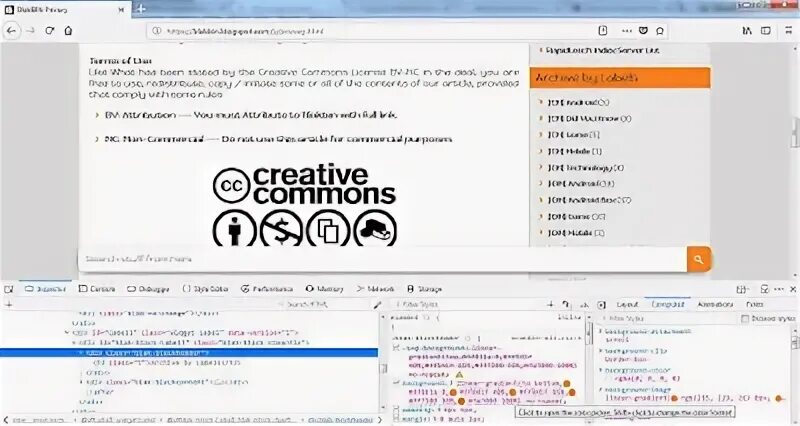Toggle reader view icon in address bar
This screenshot has width=800, height=426.
coord(603,31)
